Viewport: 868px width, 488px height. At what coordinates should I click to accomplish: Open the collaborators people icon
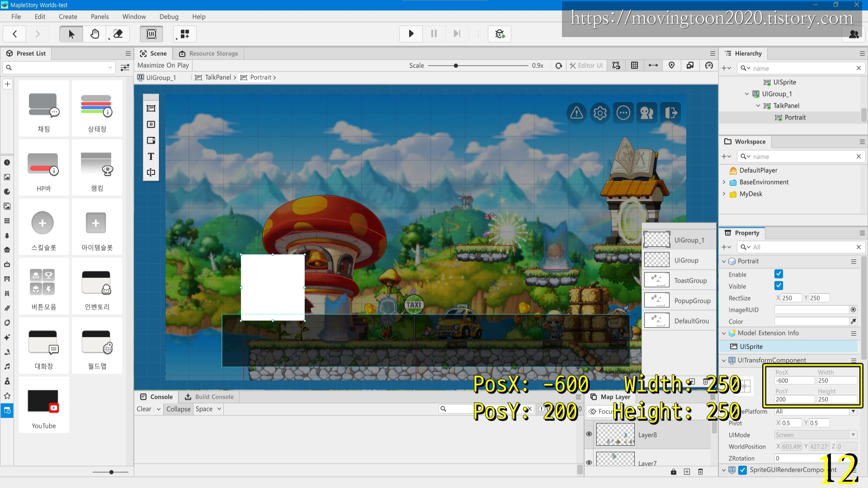pos(854,34)
